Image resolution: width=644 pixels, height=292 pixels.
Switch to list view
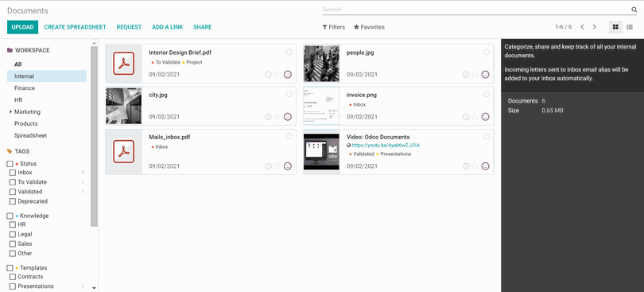pyautogui.click(x=630, y=27)
